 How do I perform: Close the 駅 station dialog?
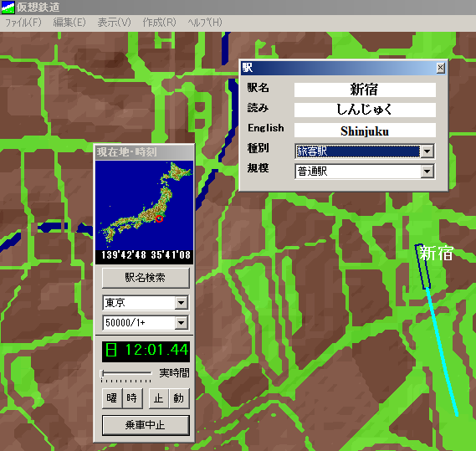click(x=441, y=68)
